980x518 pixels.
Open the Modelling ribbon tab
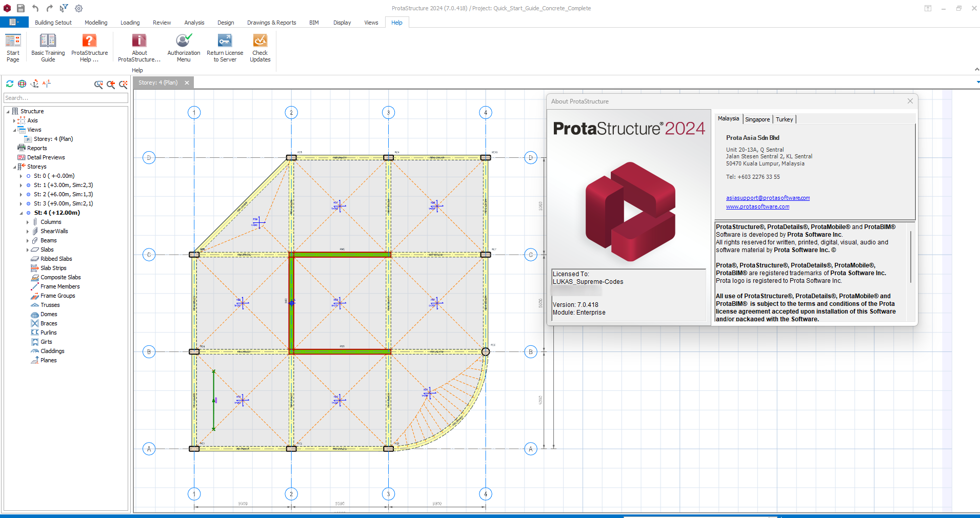click(96, 23)
